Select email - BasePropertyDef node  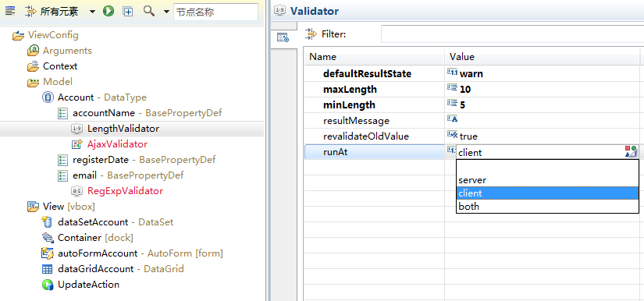click(128, 175)
